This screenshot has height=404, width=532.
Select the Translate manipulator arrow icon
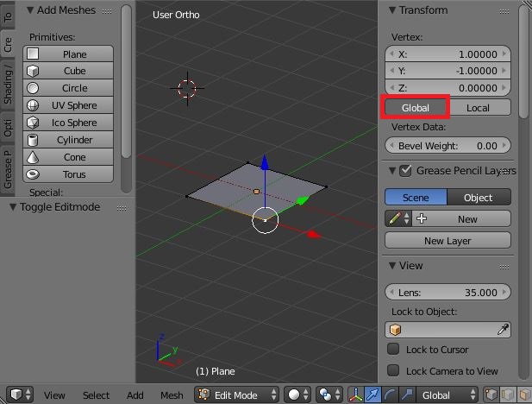372,395
